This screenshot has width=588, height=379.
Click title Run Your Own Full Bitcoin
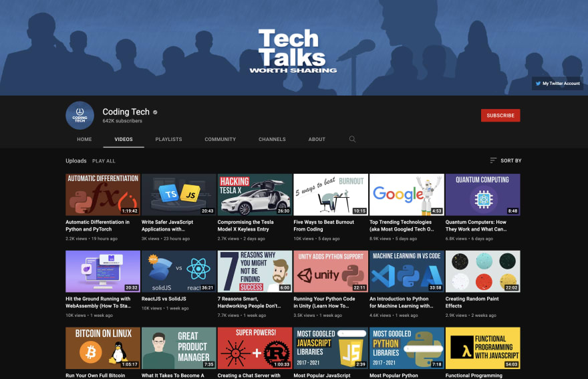point(96,376)
